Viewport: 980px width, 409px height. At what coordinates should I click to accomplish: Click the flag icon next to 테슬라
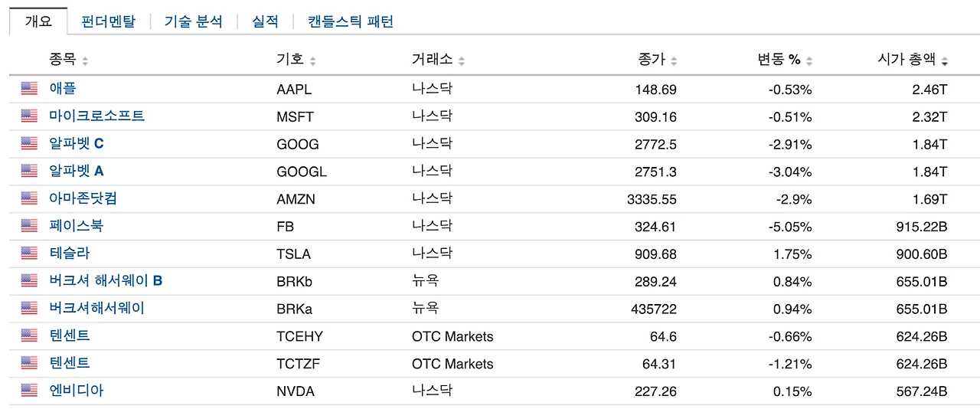coord(29,254)
